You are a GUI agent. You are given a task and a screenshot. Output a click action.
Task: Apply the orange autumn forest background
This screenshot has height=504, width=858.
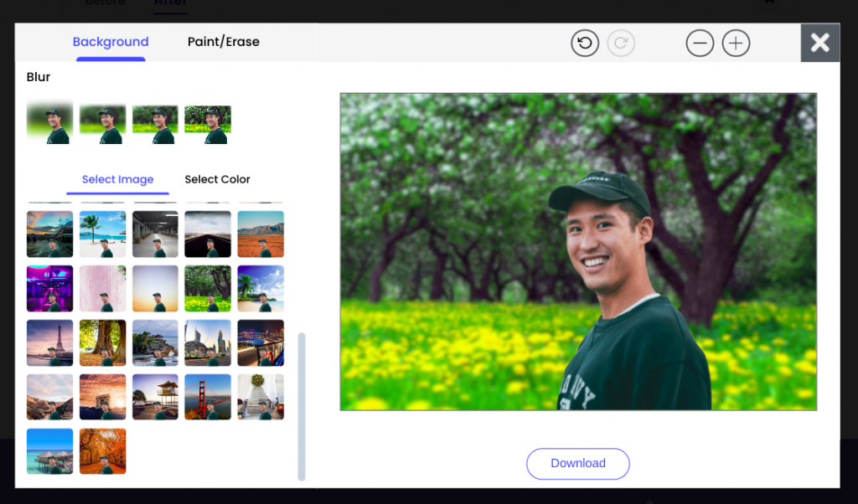point(102,451)
